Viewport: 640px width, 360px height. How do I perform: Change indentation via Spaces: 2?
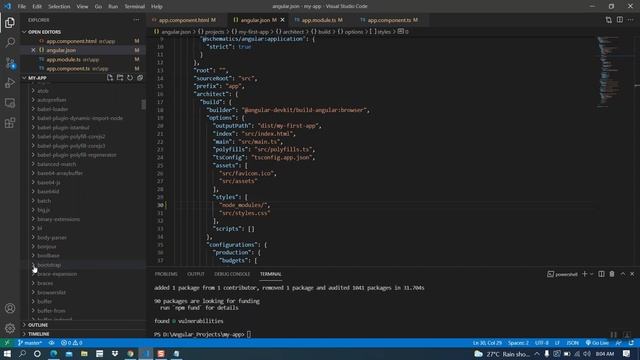(x=518, y=343)
